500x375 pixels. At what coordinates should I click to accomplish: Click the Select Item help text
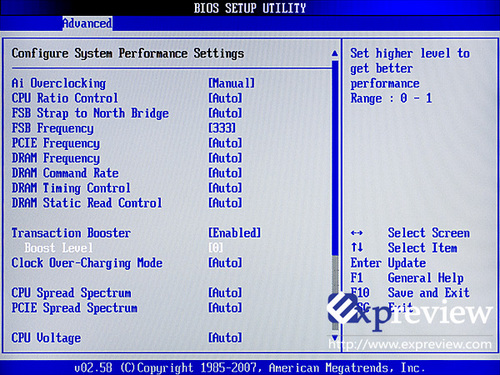coord(422,248)
